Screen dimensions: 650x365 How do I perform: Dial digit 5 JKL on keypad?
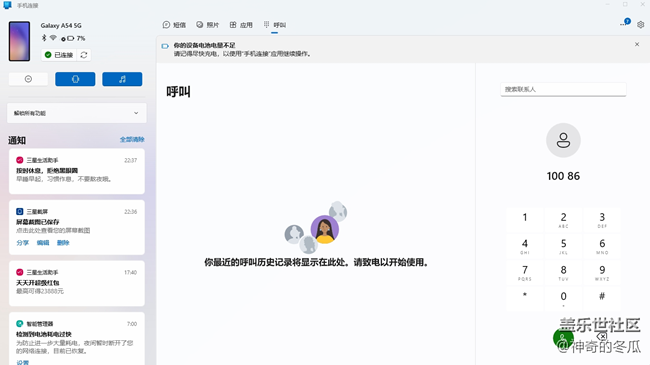pyautogui.click(x=563, y=246)
